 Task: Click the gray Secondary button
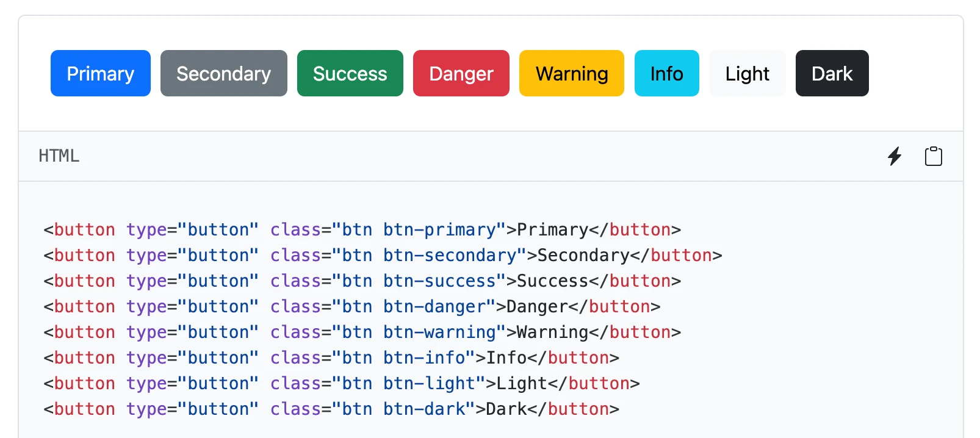[x=224, y=73]
